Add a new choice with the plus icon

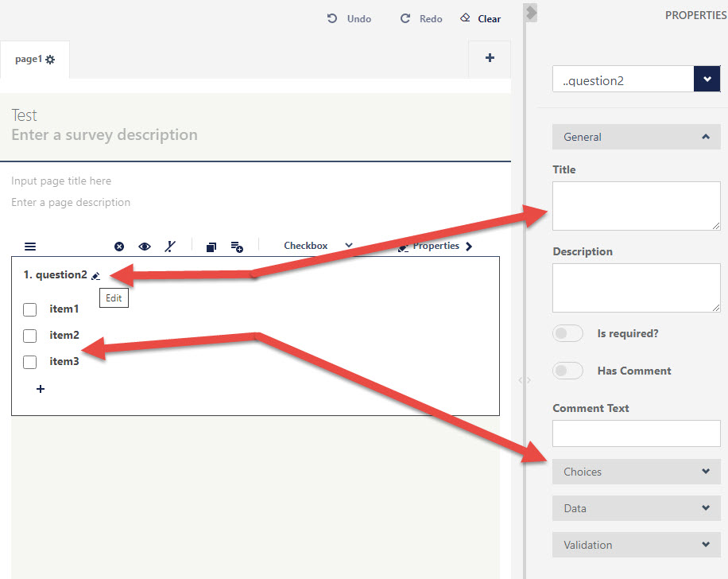point(41,389)
